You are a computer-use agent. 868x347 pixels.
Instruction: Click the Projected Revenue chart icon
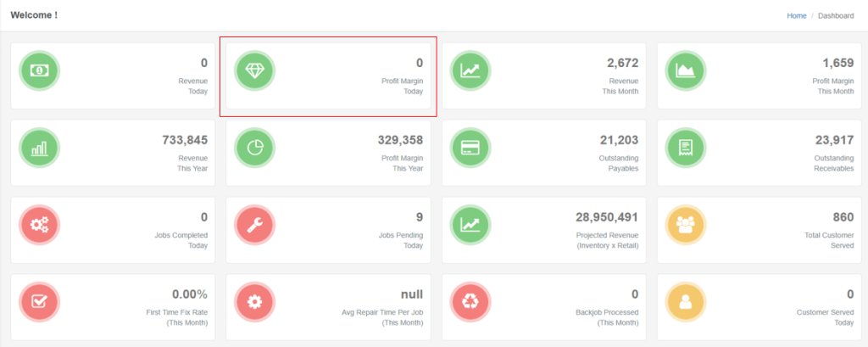[x=470, y=225]
